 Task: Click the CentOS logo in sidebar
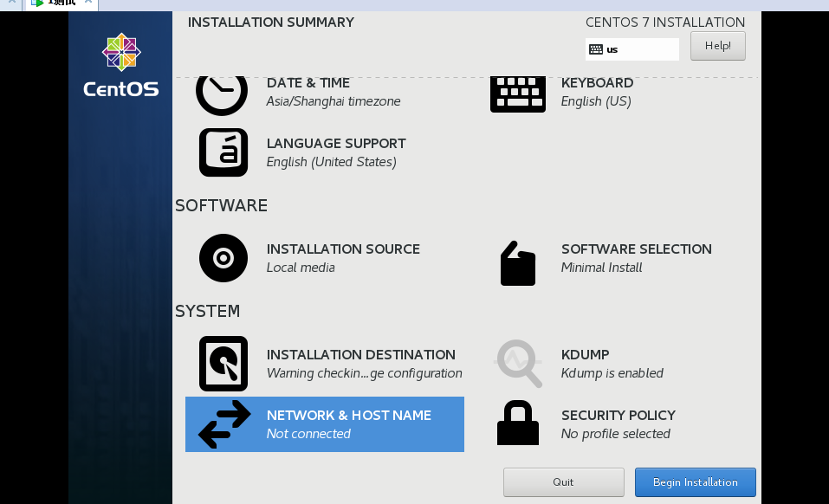pos(121,65)
